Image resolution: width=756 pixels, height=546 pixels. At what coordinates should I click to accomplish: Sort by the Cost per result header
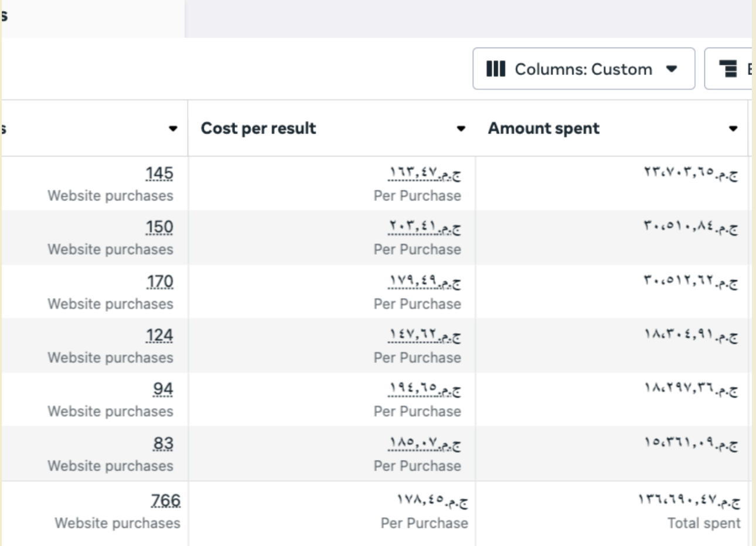pyautogui.click(x=258, y=128)
